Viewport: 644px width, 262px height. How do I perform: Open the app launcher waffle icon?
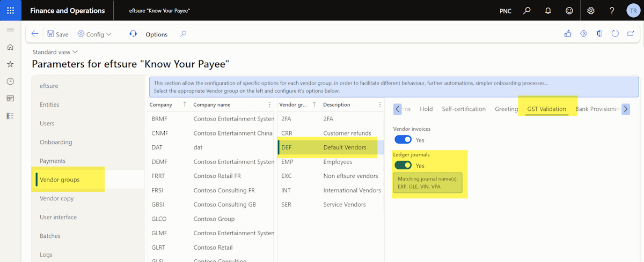[10, 10]
